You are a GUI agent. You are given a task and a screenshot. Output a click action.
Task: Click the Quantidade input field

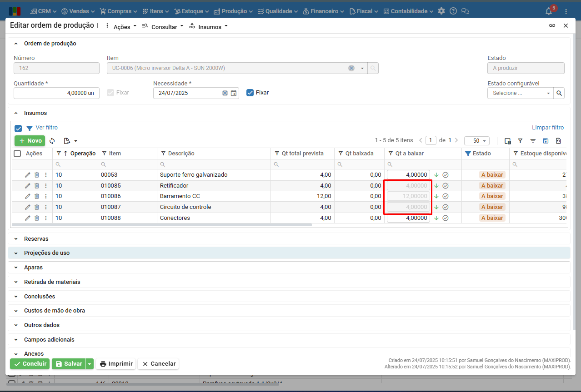tap(56, 93)
